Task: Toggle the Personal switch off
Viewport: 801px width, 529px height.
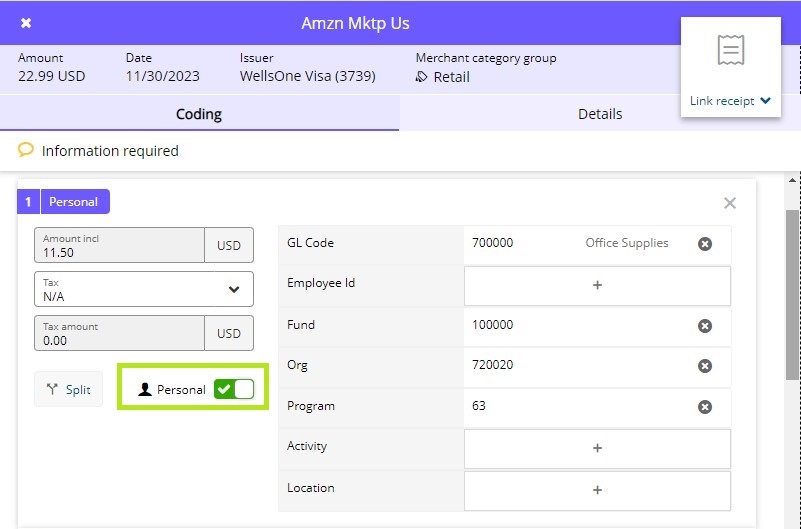Action: 234,389
